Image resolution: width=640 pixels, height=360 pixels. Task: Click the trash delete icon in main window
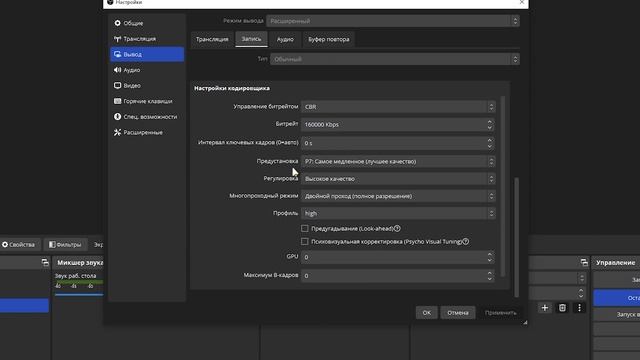coord(562,308)
